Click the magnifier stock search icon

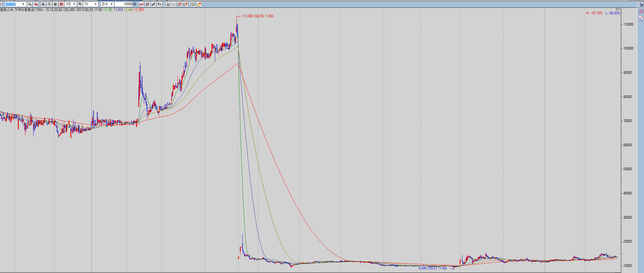tap(29, 4)
